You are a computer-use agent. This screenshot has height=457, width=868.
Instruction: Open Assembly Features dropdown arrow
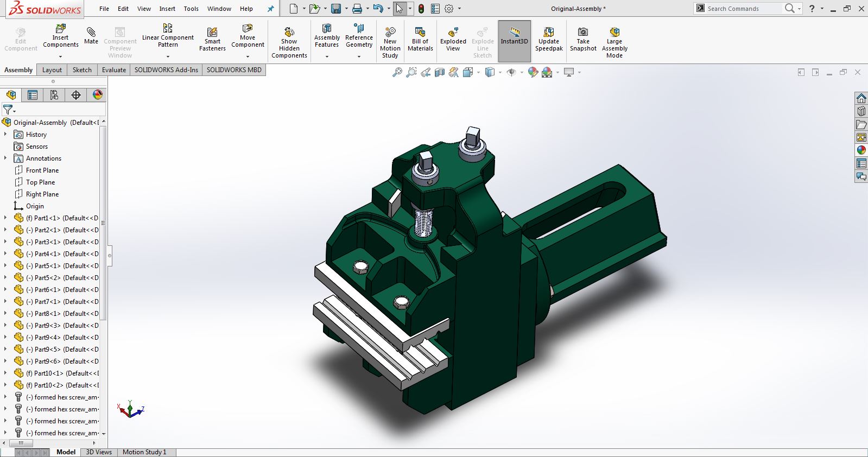click(x=327, y=56)
